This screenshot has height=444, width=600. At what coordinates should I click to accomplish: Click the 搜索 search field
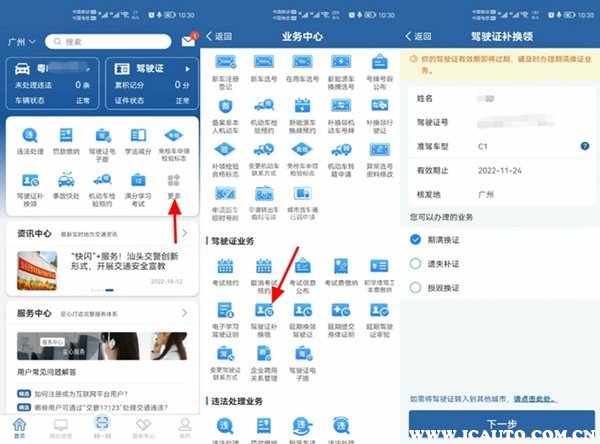pyautogui.click(x=110, y=42)
